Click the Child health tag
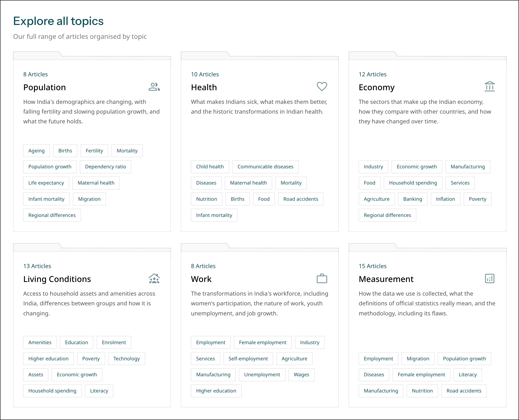 pos(210,167)
